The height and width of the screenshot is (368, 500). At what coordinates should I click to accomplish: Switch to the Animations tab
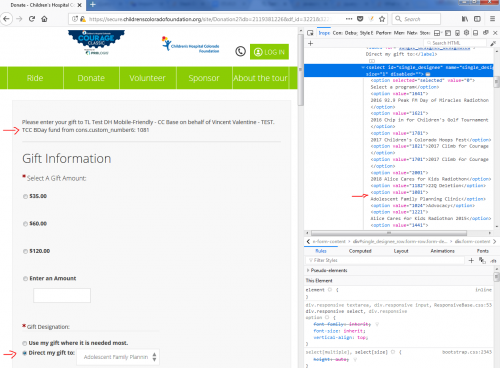pyautogui.click(x=442, y=251)
